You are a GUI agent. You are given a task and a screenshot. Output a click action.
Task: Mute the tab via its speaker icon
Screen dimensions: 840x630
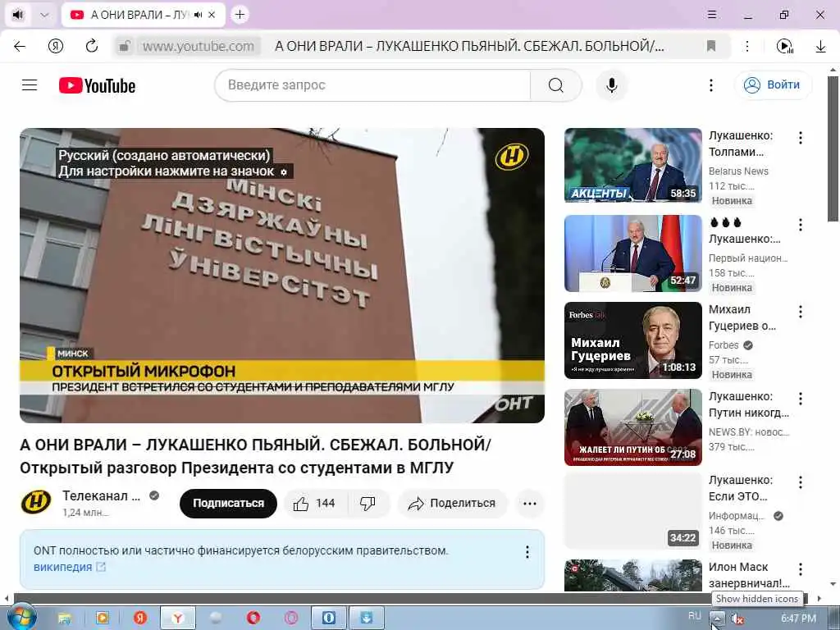pyautogui.click(x=199, y=15)
